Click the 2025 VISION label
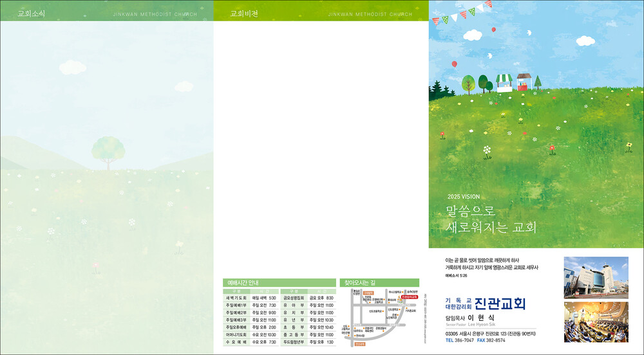The image size is (644, 355). point(462,197)
